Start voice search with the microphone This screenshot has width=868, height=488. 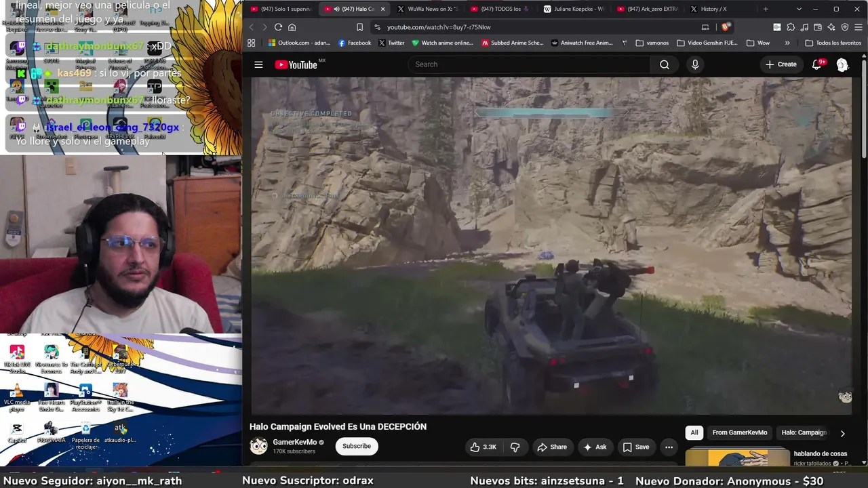click(694, 64)
